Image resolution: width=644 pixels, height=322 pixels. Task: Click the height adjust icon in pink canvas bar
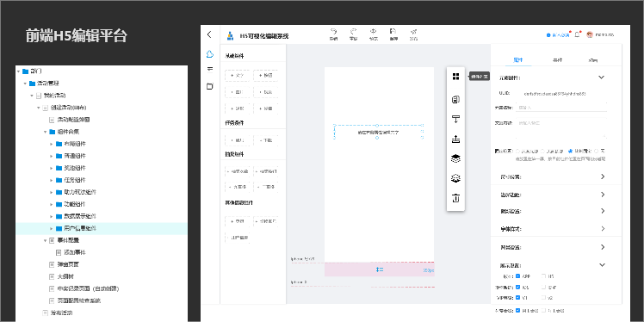click(380, 269)
